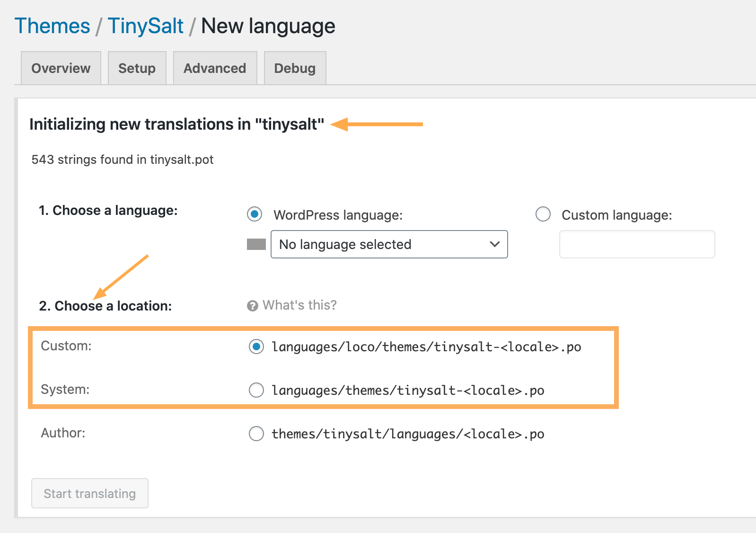Click the 'New language' page title

268,27
